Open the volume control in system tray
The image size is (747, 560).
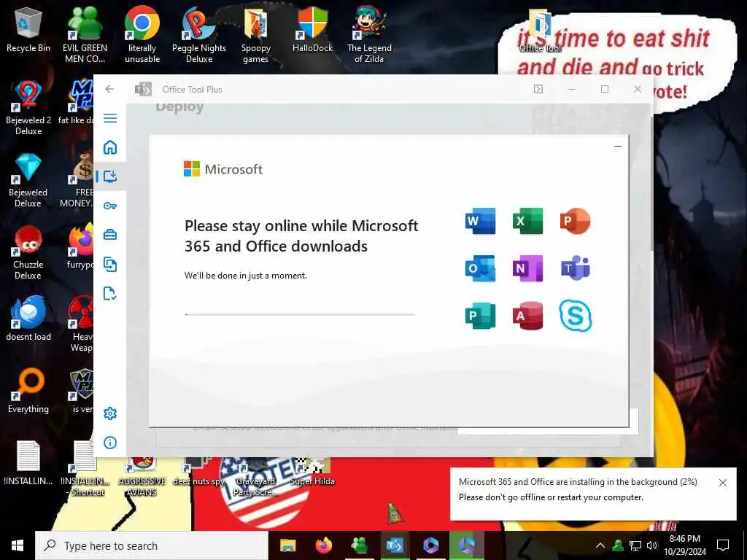point(652,545)
